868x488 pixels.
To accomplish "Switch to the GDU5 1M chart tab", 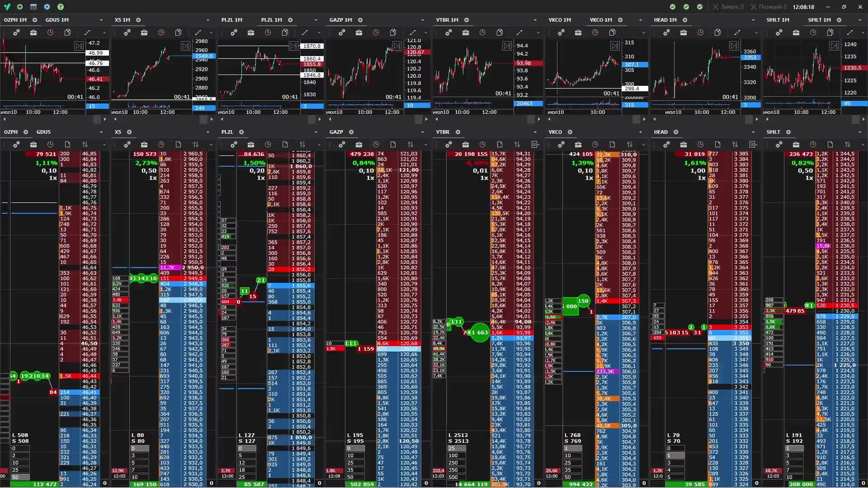I will click(57, 20).
